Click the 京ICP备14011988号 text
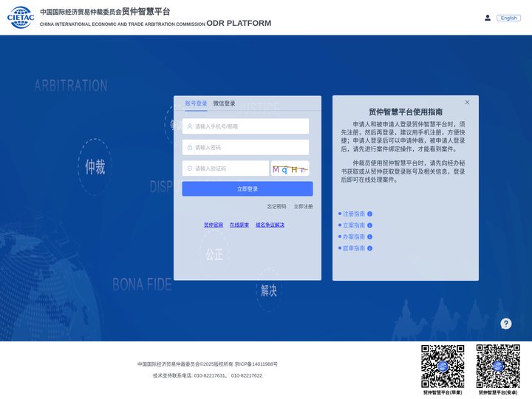The width and height of the screenshot is (532, 399). (256, 364)
